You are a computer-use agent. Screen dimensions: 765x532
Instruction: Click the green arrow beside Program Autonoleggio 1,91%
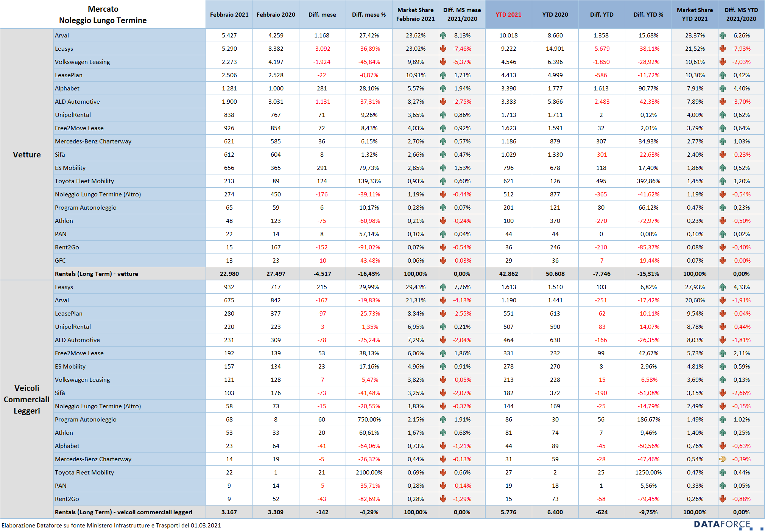pos(443,419)
